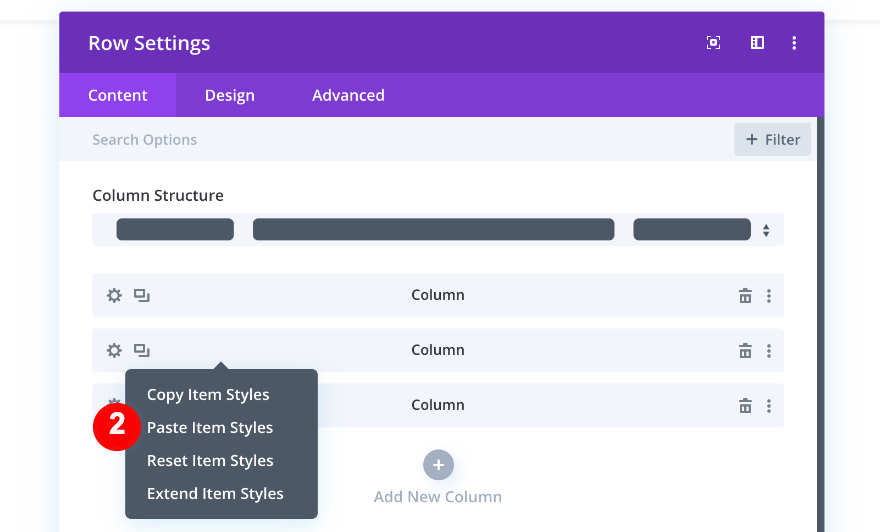Toggle the sidebar snap layout icon

click(x=757, y=43)
